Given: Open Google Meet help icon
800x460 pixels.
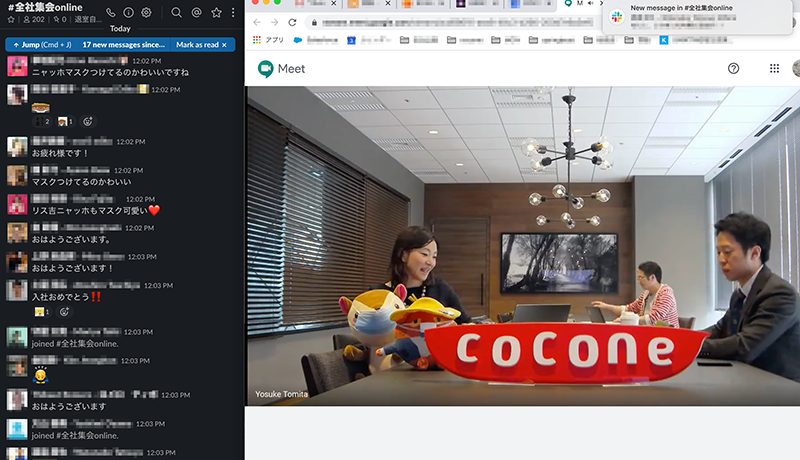Looking at the screenshot, I should [x=733, y=69].
